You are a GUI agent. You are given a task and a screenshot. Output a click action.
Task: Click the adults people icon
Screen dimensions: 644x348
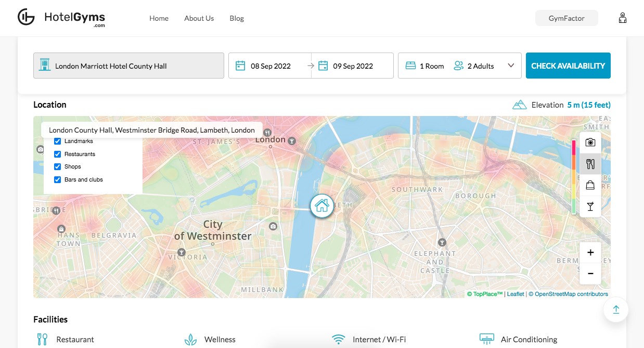(x=458, y=66)
